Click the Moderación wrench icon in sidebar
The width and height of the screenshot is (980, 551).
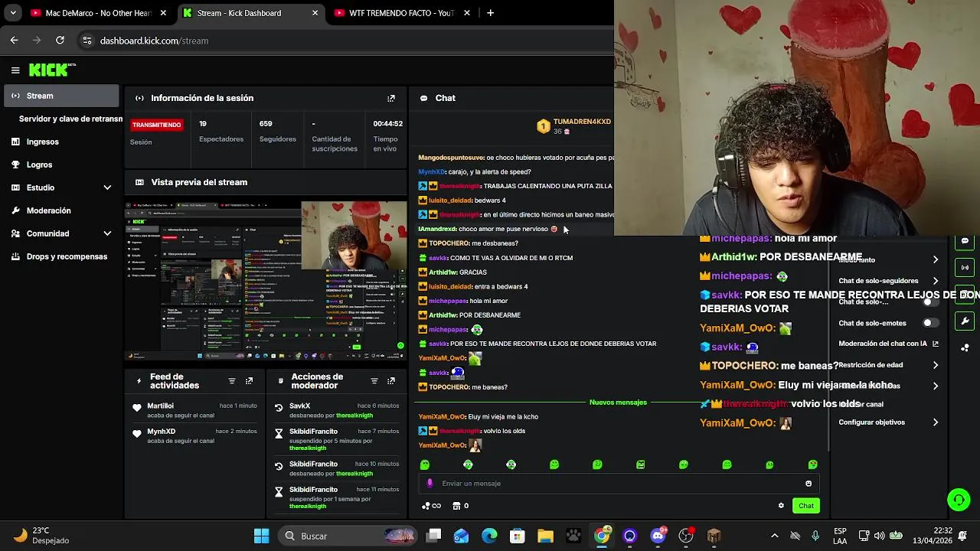tap(15, 210)
